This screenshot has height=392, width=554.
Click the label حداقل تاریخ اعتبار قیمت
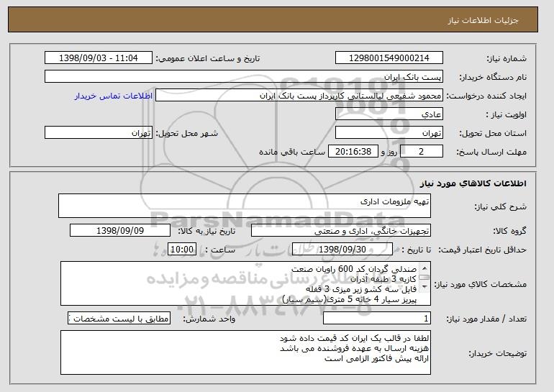coord(483,250)
